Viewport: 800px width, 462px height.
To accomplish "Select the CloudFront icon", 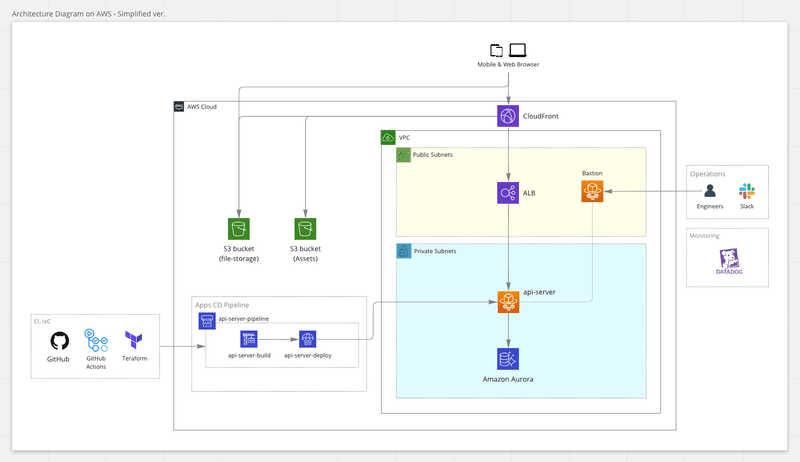I will pyautogui.click(x=508, y=116).
